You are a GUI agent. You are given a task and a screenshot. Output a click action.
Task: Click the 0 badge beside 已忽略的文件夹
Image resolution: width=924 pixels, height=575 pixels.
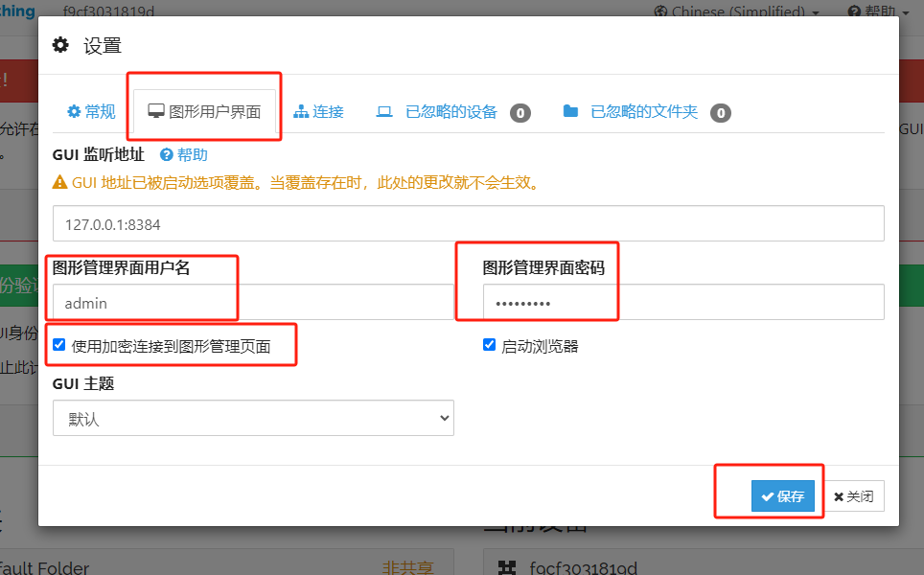pos(721,112)
